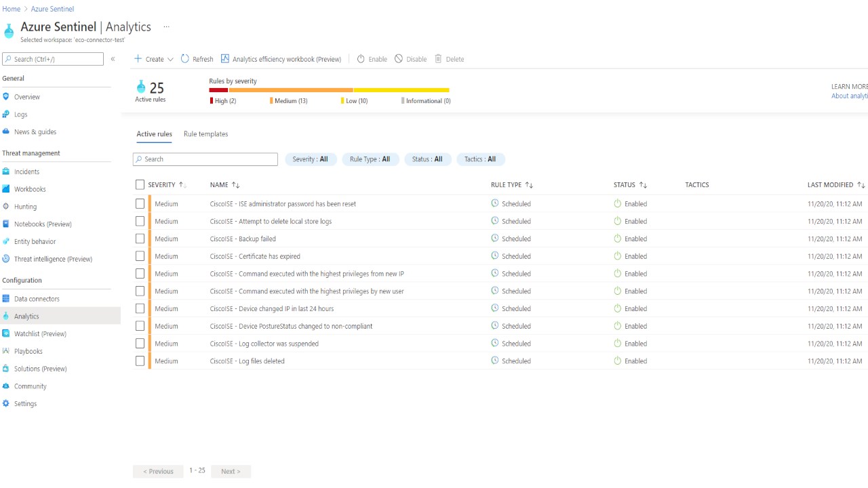Toggle the select-all checkbox in header row

140,184
